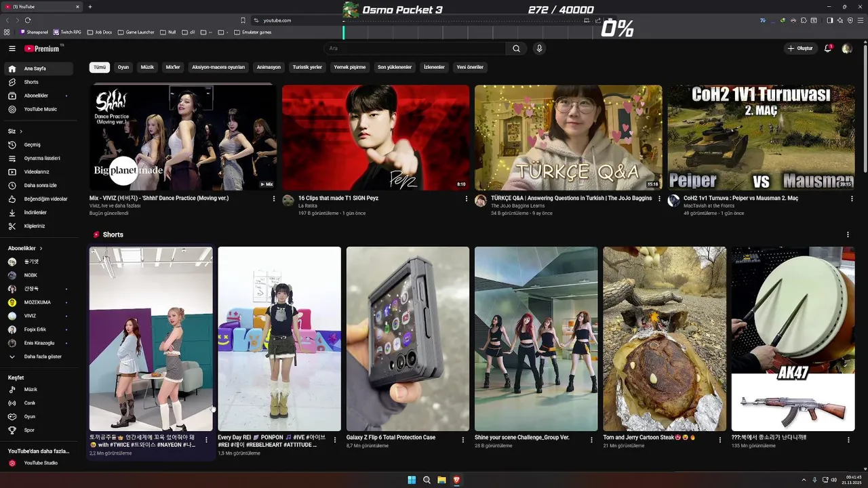The width and height of the screenshot is (868, 488).
Task: Start voice search with microphone
Action: coord(539,48)
